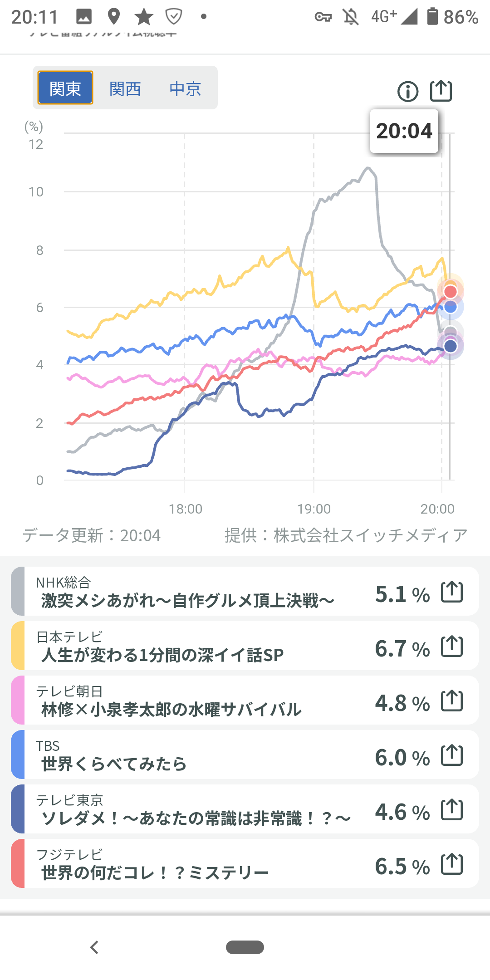
Task: Share the TBS 6.0% rating
Action: click(x=452, y=755)
